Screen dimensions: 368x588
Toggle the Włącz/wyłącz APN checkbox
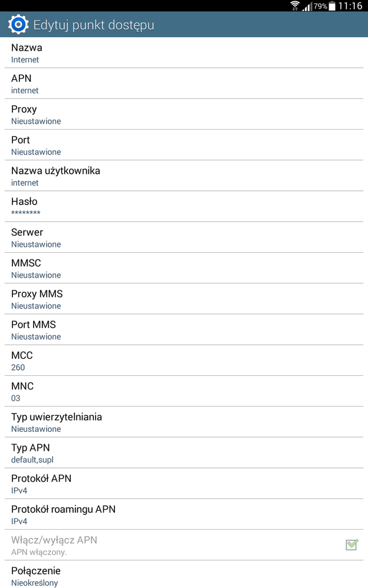coord(351,545)
